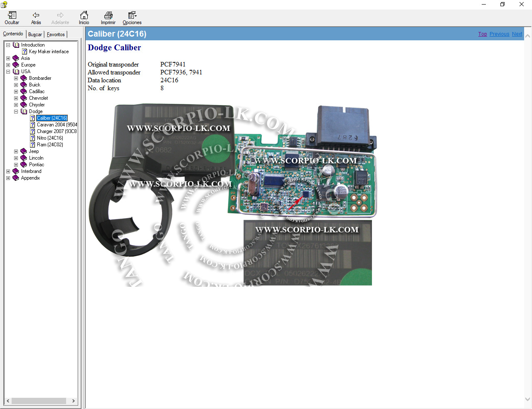Click the Cadillac book icon

(24, 91)
